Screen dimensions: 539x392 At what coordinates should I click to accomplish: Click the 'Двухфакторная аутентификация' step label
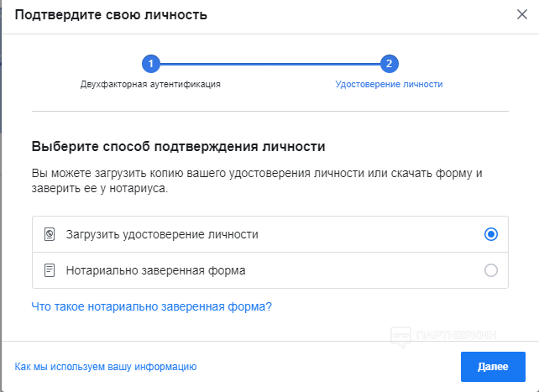(x=150, y=84)
